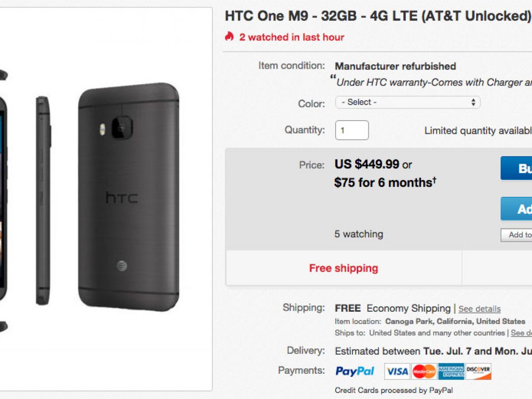532x399 pixels.
Task: Click the HTC logo on the phone back
Action: click(121, 198)
